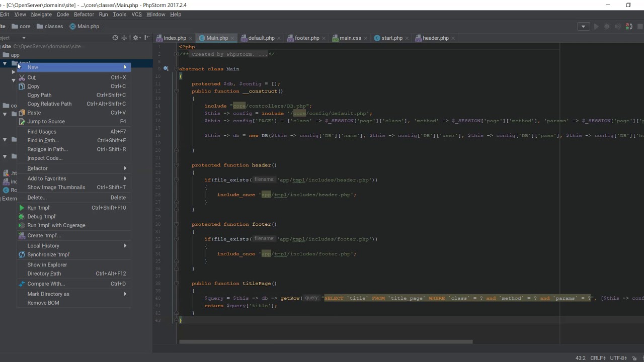Open the Add to Favorites submenu
The width and height of the screenshot is (644, 362).
click(74, 178)
